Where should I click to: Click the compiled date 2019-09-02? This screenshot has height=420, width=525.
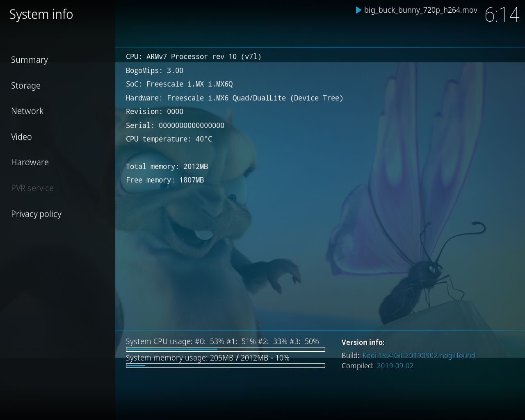395,366
